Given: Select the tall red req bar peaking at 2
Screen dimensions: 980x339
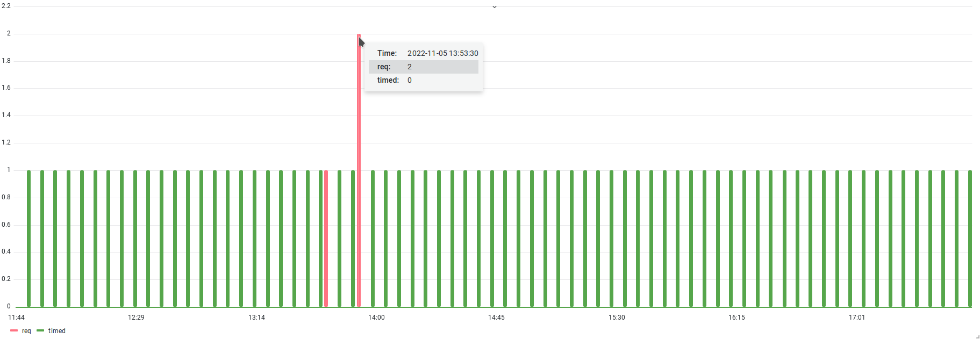Looking at the screenshot, I should pos(359,171).
